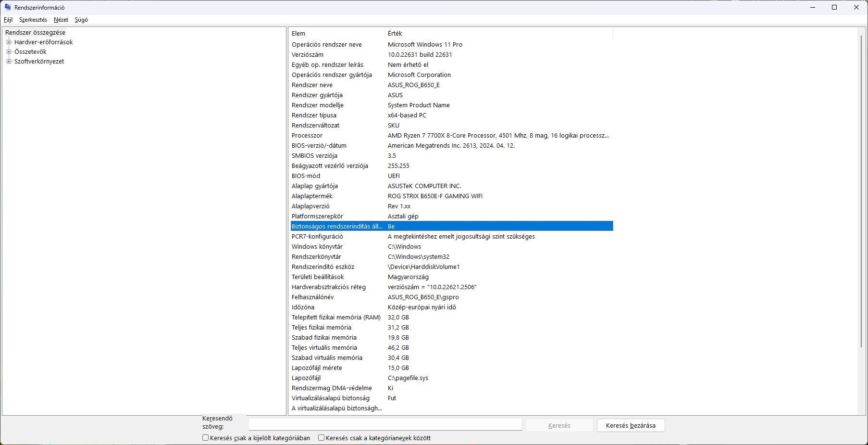Click the Keresés bezárása button
The height and width of the screenshot is (445, 868).
631,425
